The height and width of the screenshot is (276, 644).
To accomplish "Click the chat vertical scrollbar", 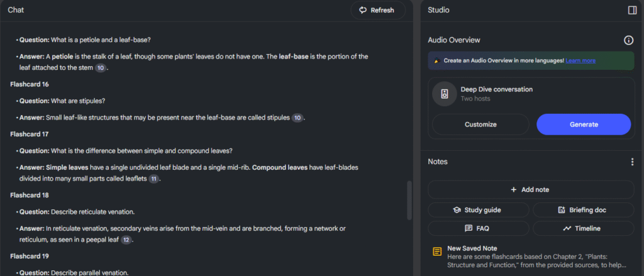I will click(410, 201).
